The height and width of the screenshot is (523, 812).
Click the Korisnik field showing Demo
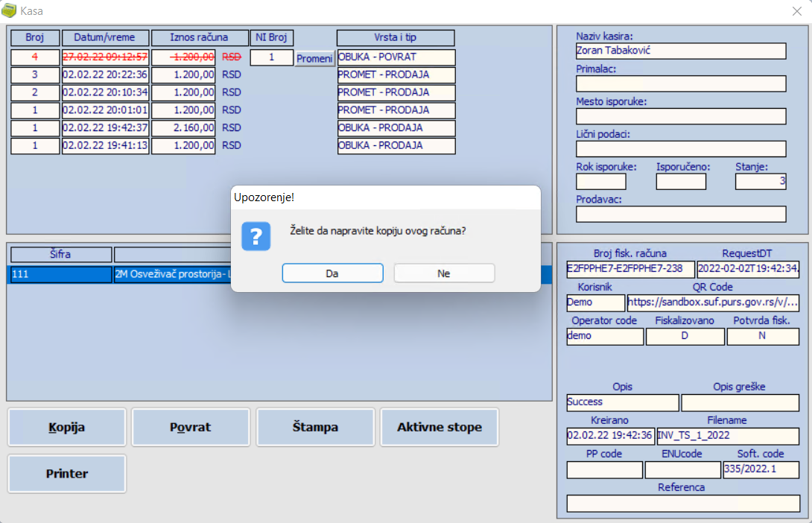tap(595, 302)
